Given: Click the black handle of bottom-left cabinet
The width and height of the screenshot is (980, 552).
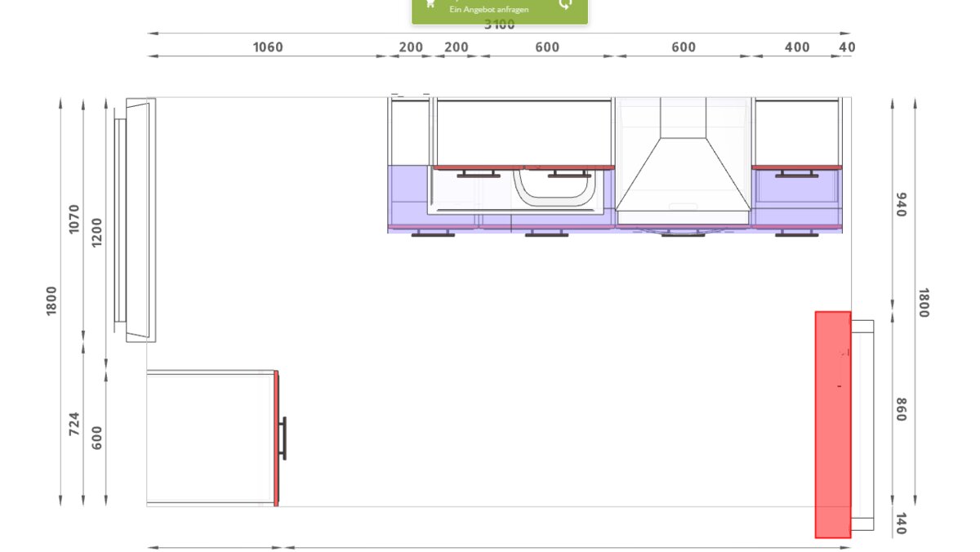Looking at the screenshot, I should coord(283,438).
